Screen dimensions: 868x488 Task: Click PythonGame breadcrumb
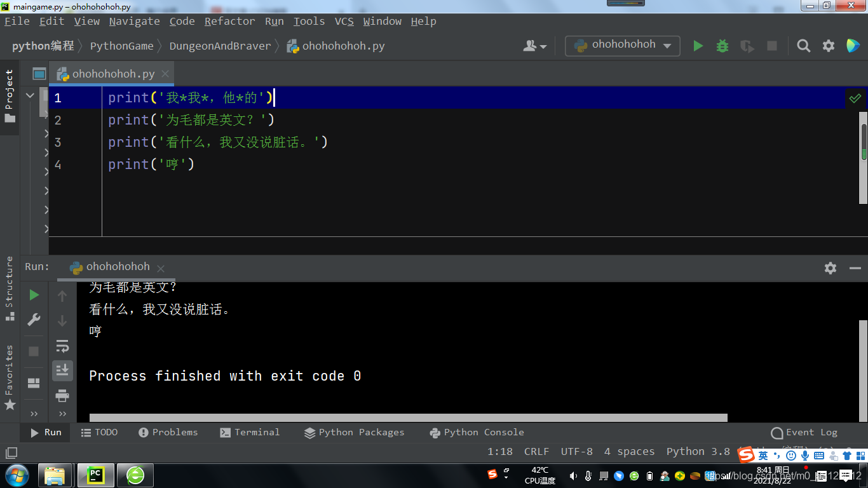coord(121,46)
